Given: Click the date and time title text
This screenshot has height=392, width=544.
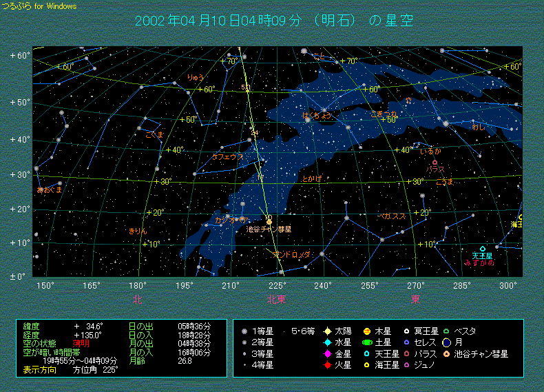Looking at the screenshot, I should coord(274,21).
